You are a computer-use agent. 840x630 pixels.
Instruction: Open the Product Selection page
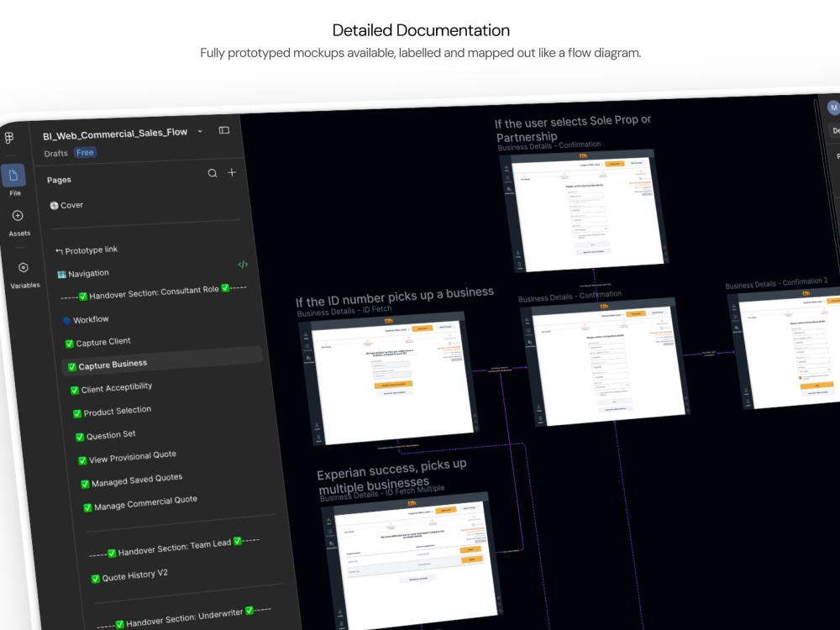point(112,412)
